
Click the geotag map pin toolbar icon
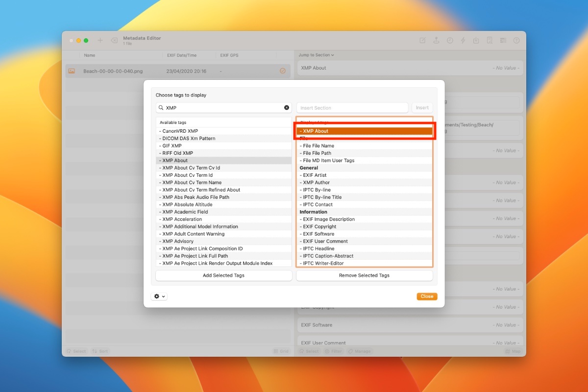point(436,41)
